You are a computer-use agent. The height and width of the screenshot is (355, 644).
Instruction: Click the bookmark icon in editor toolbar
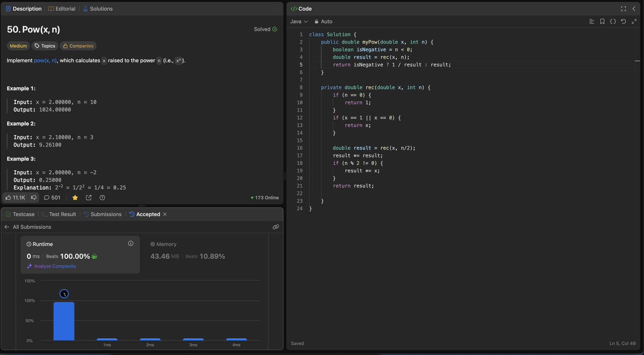[602, 21]
